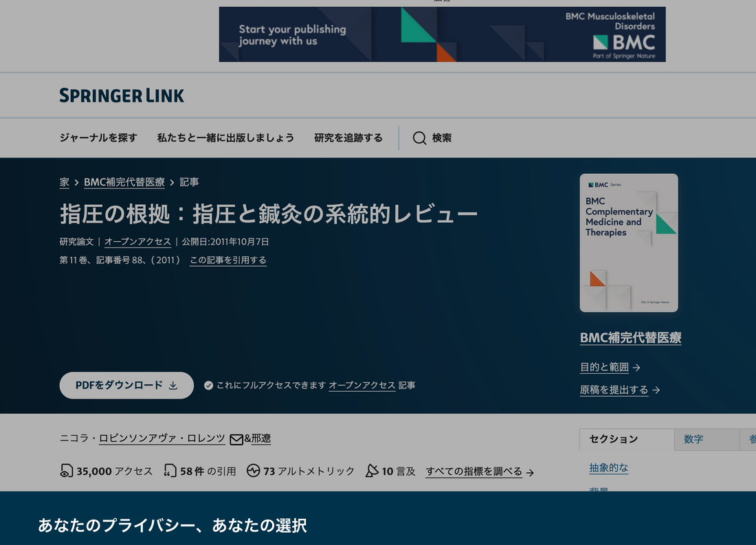The width and height of the screenshot is (756, 545).
Task: Click 公開日:2011年10月7日 text
Action: [225, 242]
